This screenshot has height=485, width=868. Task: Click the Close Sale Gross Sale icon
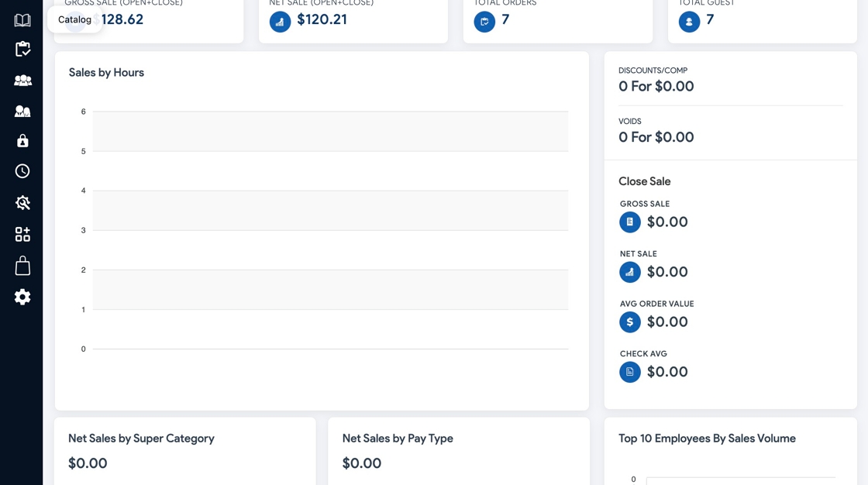[x=630, y=222]
